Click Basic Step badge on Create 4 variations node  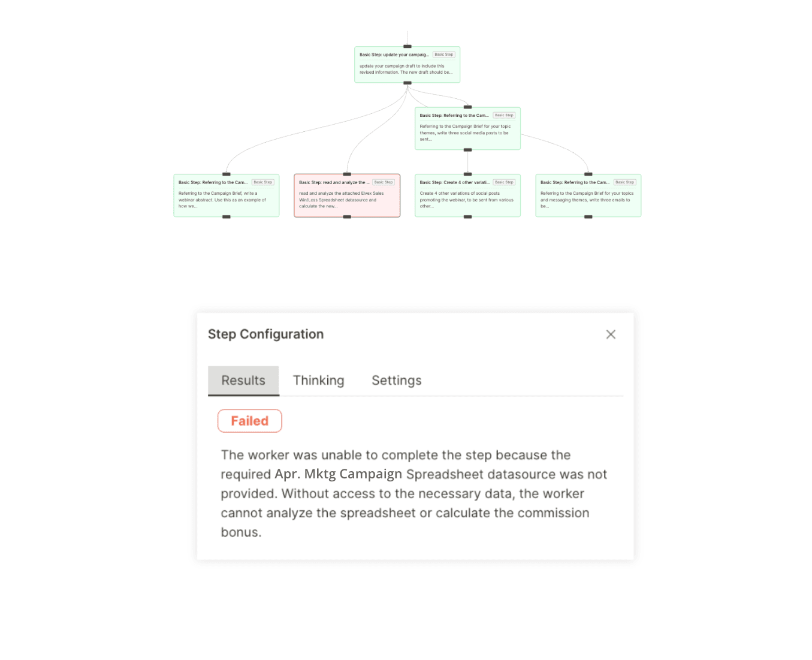pyautogui.click(x=504, y=182)
